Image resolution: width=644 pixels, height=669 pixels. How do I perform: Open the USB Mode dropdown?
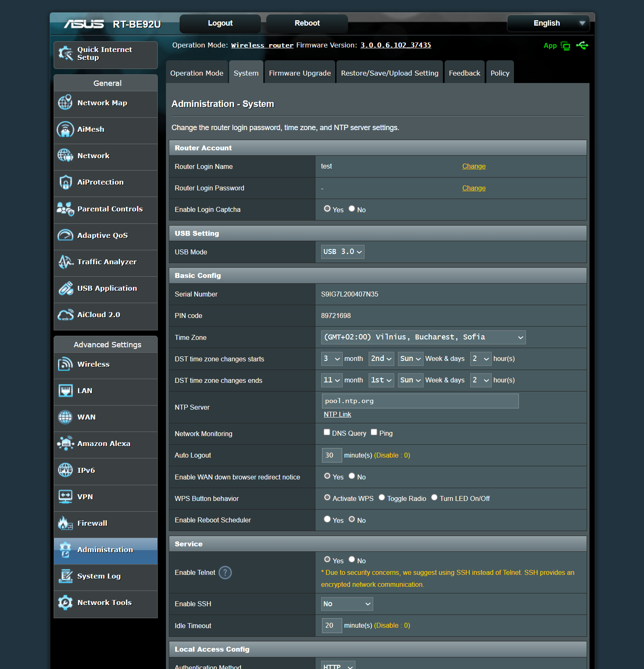click(343, 252)
